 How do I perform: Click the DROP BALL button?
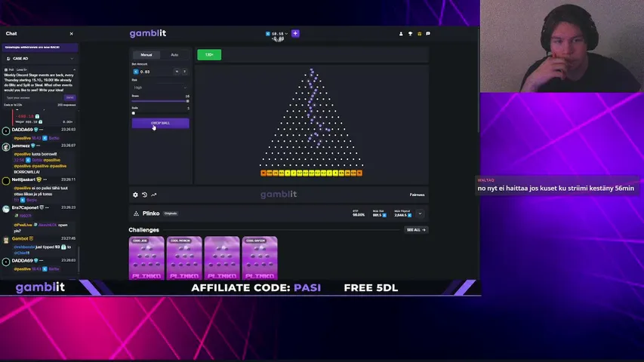(160, 123)
